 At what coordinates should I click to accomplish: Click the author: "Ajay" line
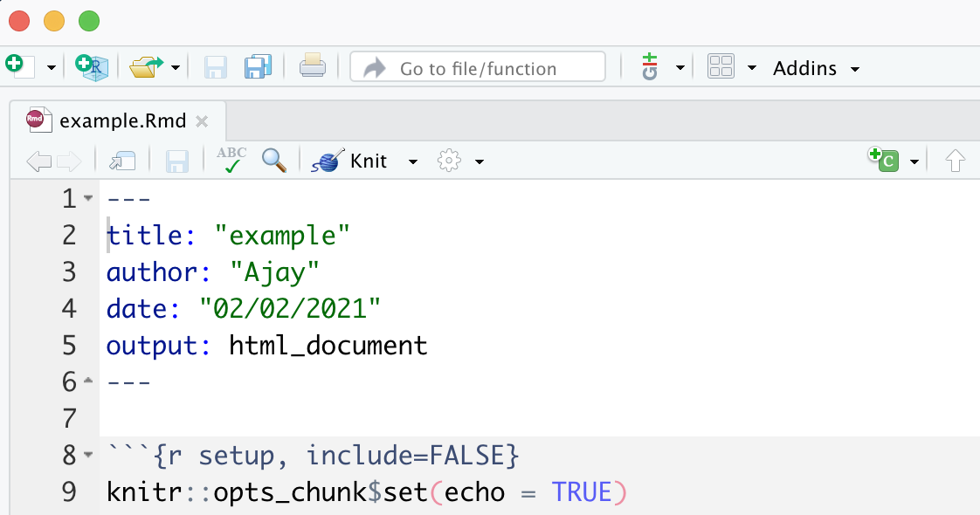coord(212,272)
